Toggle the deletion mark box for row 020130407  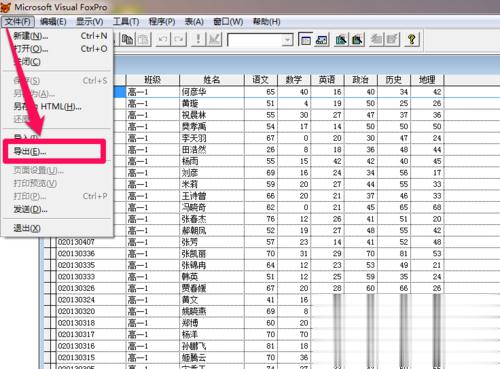(53, 242)
